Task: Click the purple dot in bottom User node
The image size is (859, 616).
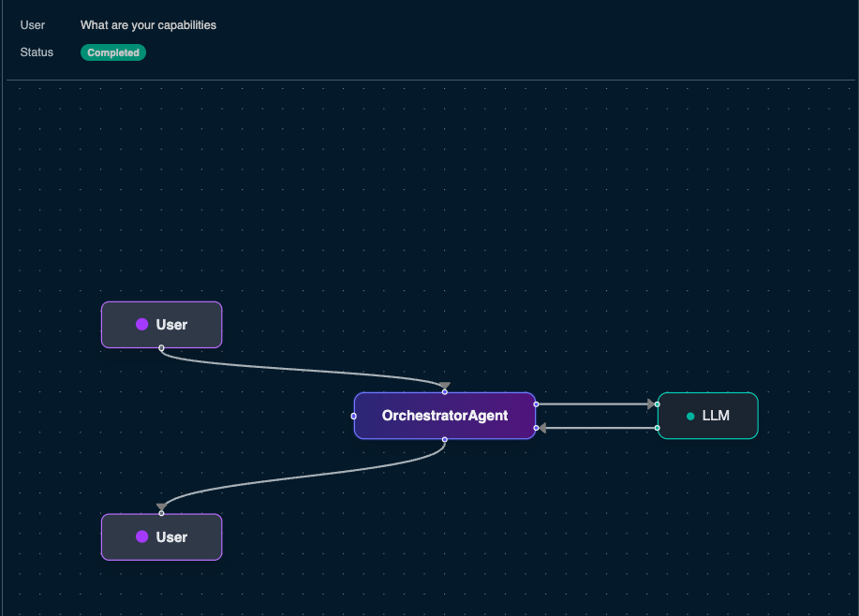Action: [142, 537]
